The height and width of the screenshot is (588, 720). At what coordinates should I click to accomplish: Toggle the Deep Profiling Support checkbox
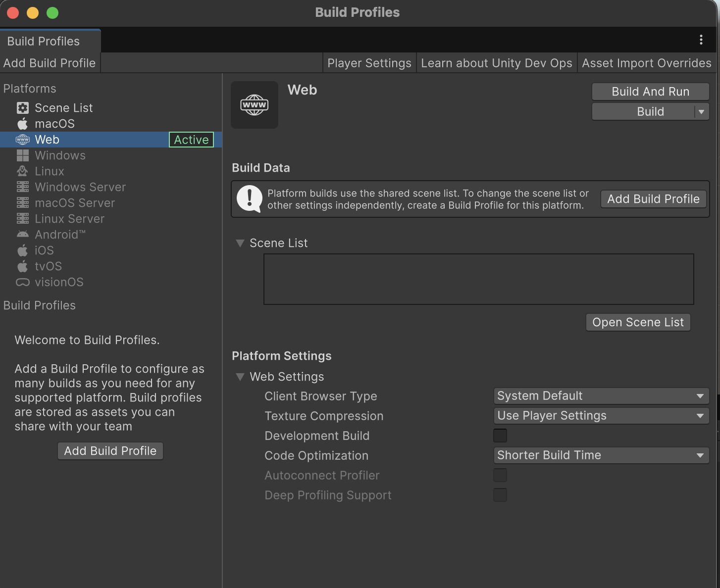(x=500, y=495)
